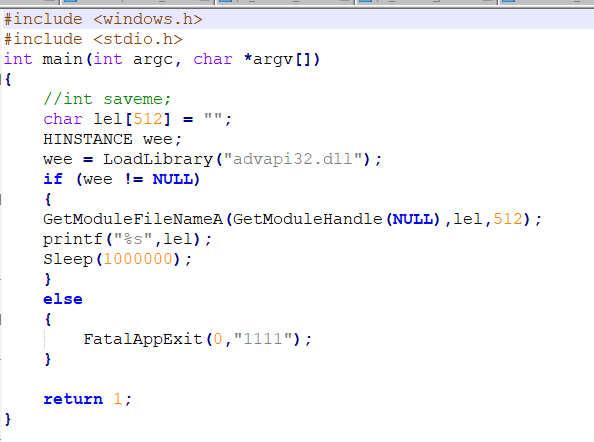The width and height of the screenshot is (594, 442).
Task: Click the "1111" string literal
Action: tap(263, 339)
